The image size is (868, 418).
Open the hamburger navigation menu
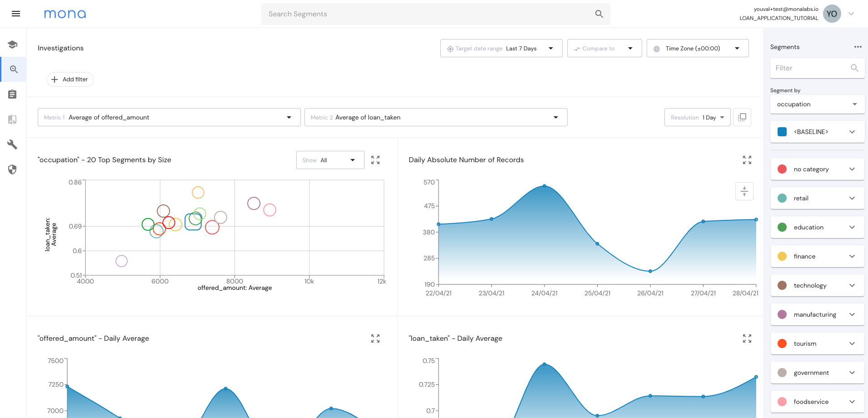pyautogui.click(x=16, y=14)
